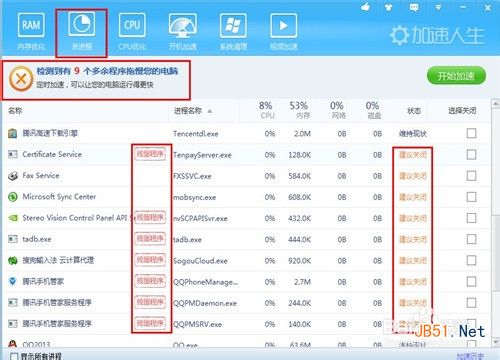Check the box for FXSSVC.exe row

coord(471,176)
